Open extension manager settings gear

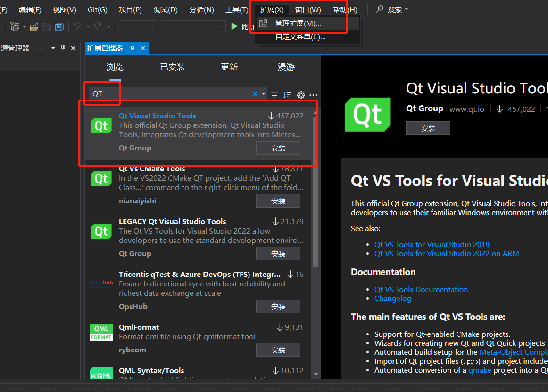pos(300,95)
